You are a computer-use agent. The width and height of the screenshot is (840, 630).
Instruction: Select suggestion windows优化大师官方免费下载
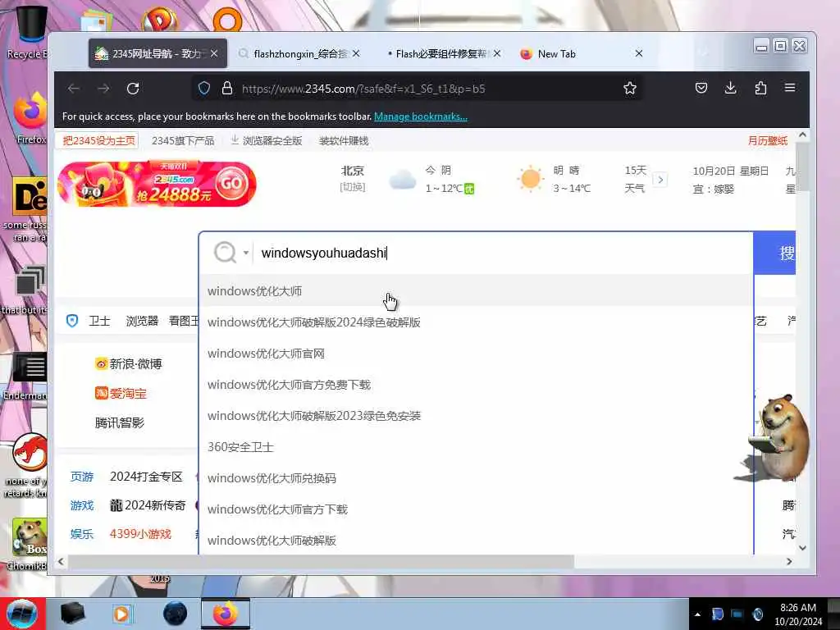point(476,384)
